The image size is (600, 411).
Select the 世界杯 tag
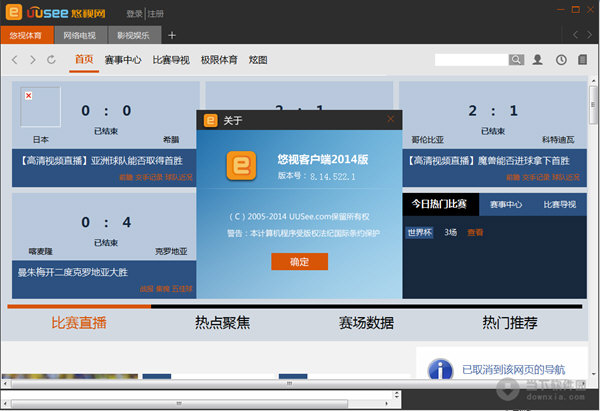click(x=420, y=232)
